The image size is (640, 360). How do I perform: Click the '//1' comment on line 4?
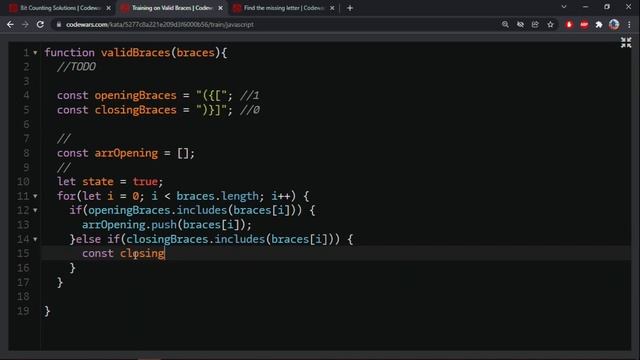click(249, 96)
